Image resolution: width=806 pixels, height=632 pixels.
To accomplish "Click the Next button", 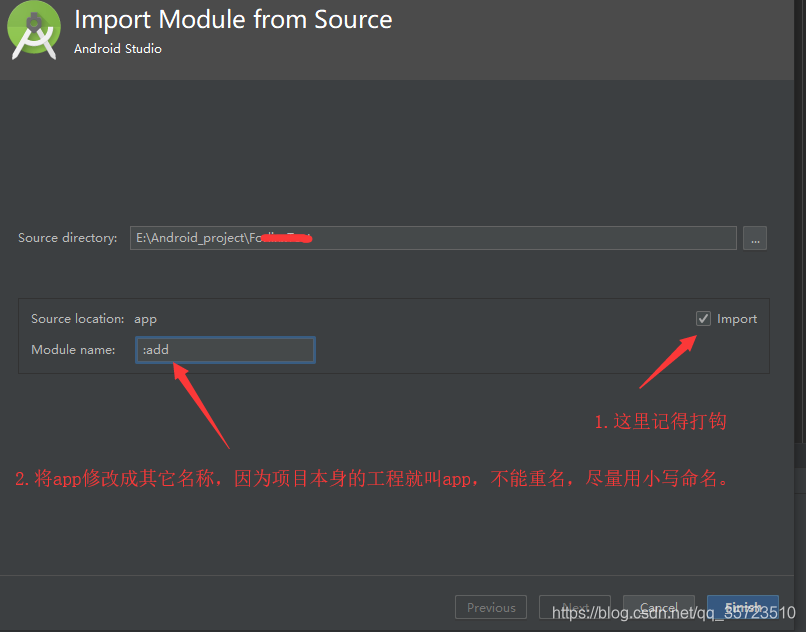I will [575, 607].
